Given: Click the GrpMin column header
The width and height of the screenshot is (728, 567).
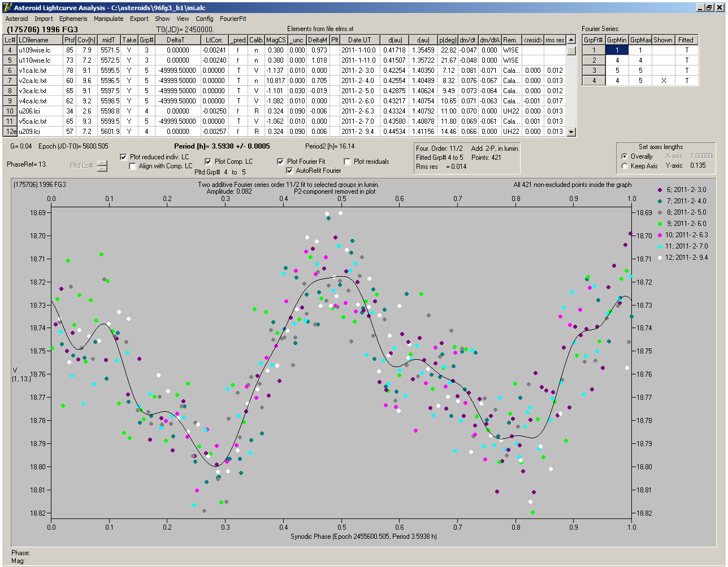Looking at the screenshot, I should tap(617, 40).
